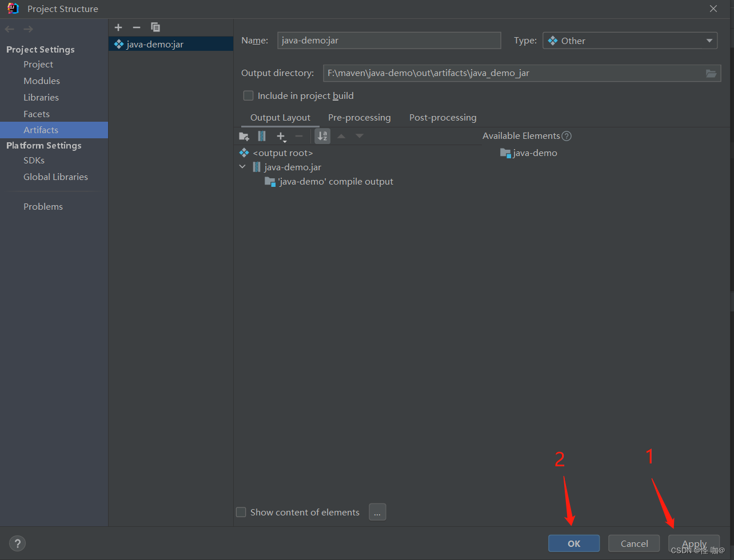This screenshot has height=560, width=734.
Task: Switch to Output Layout tab
Action: click(280, 118)
